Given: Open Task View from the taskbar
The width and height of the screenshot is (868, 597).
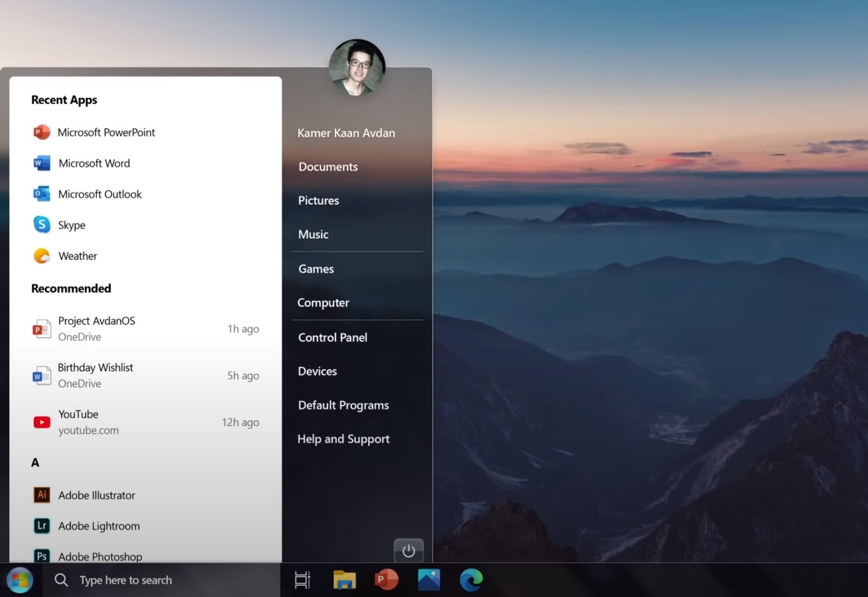Looking at the screenshot, I should pos(302,580).
